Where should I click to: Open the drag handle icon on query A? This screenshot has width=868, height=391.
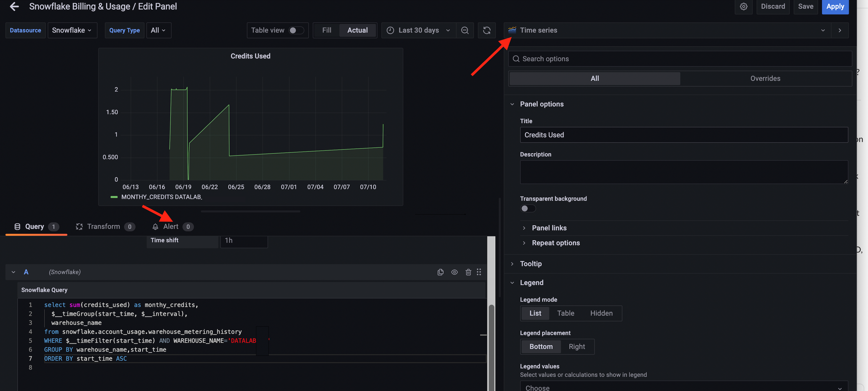tap(479, 272)
